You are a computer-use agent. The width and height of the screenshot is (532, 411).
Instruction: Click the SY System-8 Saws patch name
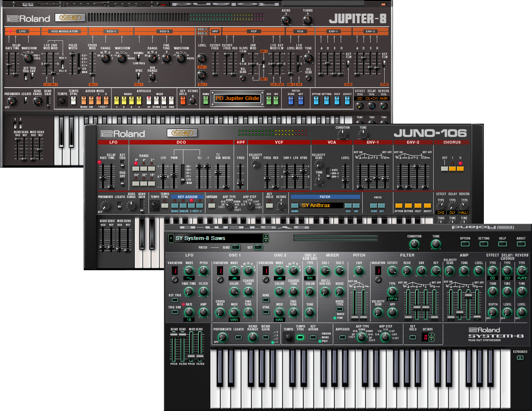[200, 238]
